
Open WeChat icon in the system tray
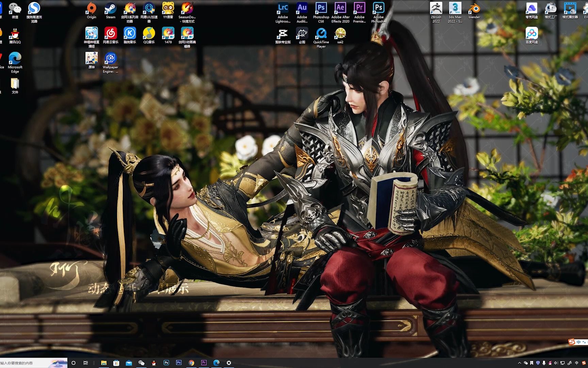click(526, 363)
